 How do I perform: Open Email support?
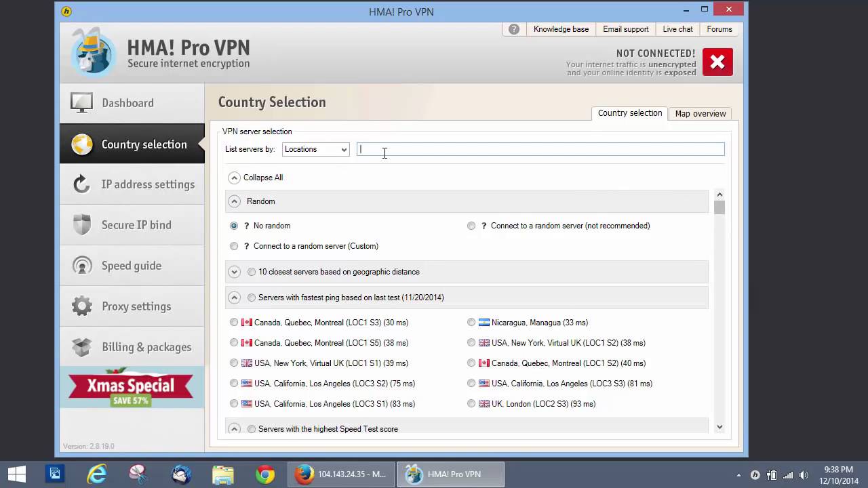pos(626,29)
